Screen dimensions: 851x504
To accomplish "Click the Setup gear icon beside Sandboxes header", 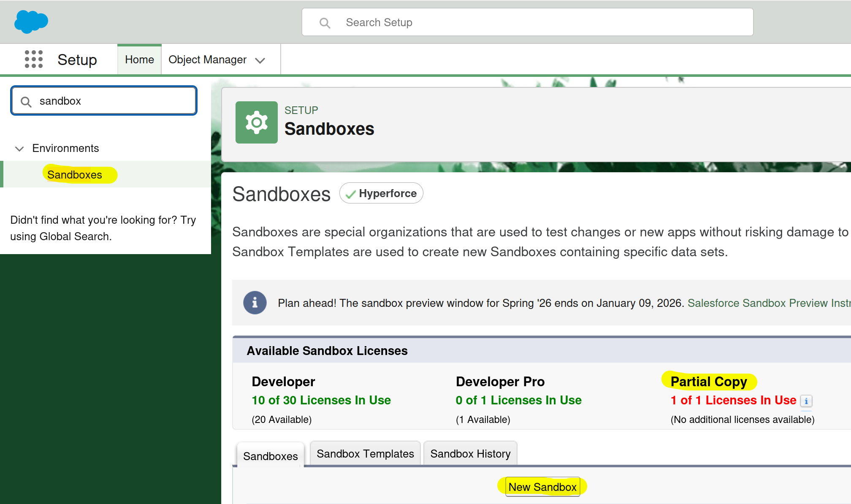I will pyautogui.click(x=256, y=122).
